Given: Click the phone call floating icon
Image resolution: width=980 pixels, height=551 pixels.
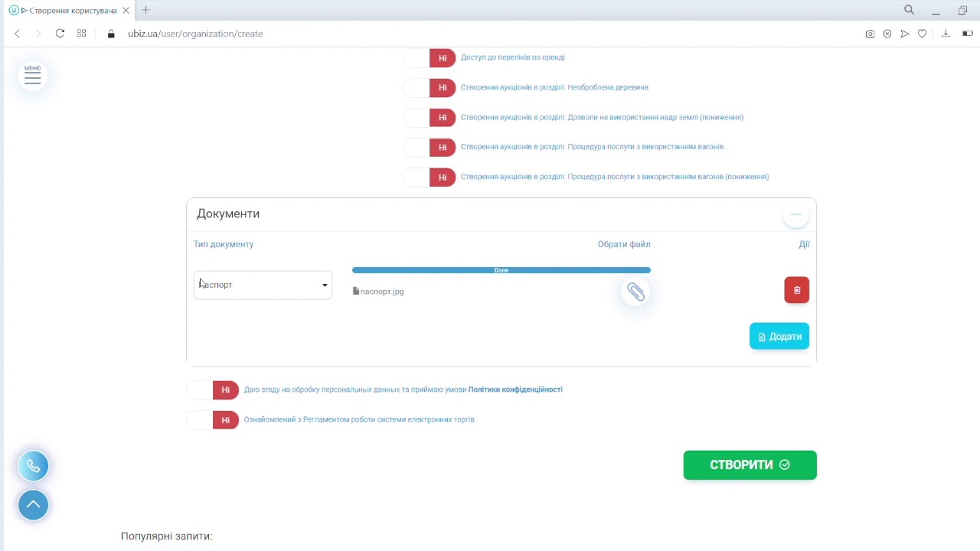Looking at the screenshot, I should [x=33, y=466].
